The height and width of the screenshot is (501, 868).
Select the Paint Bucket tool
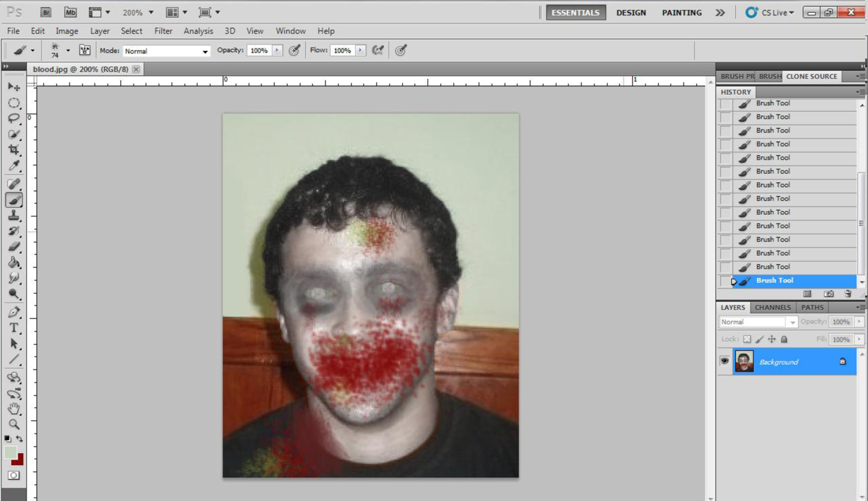(14, 263)
